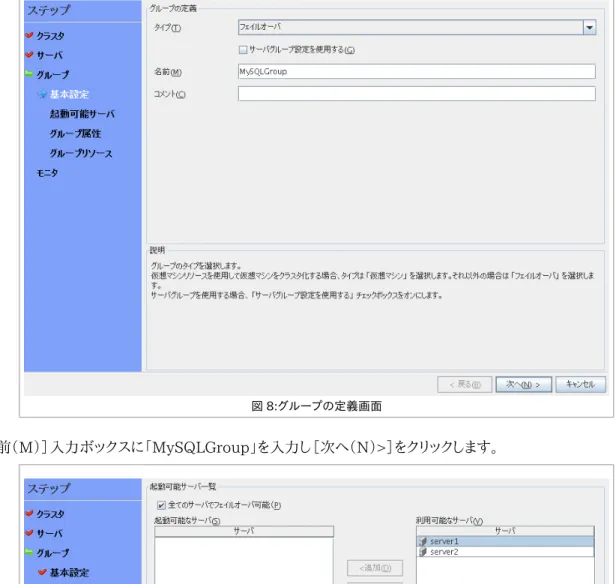Click the 次へ(N) > button
Viewport: 616px width, 584px height.
coord(524,384)
